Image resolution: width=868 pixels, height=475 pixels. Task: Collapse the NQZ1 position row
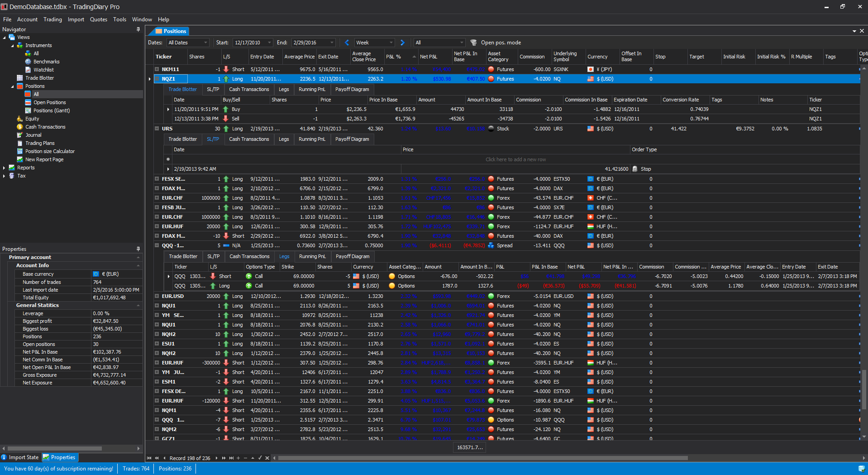point(157,79)
